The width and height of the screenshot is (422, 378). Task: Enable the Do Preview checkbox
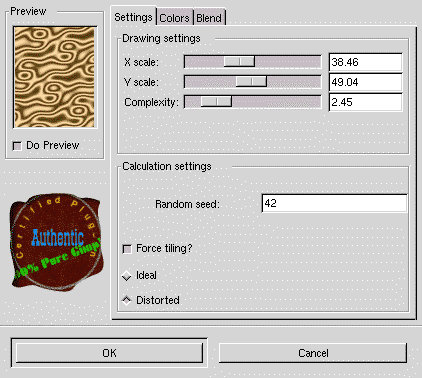pyautogui.click(x=17, y=146)
